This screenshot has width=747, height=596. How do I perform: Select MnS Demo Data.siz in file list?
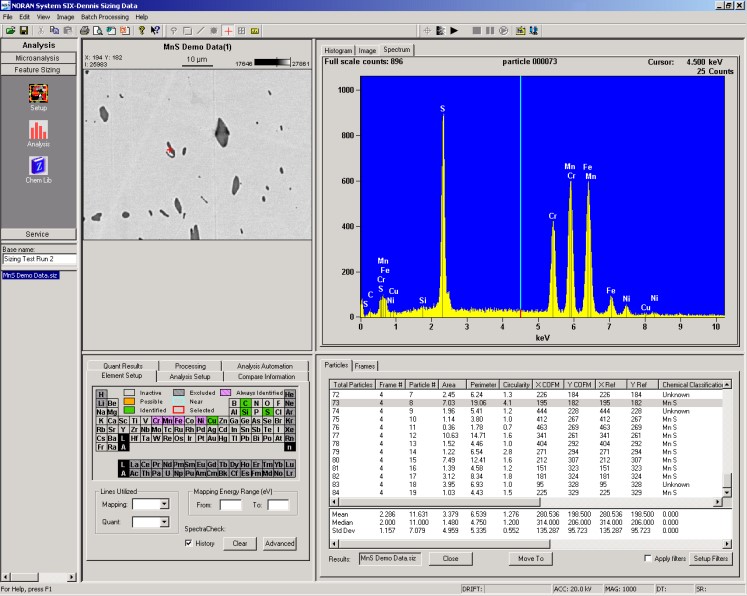click(30, 275)
